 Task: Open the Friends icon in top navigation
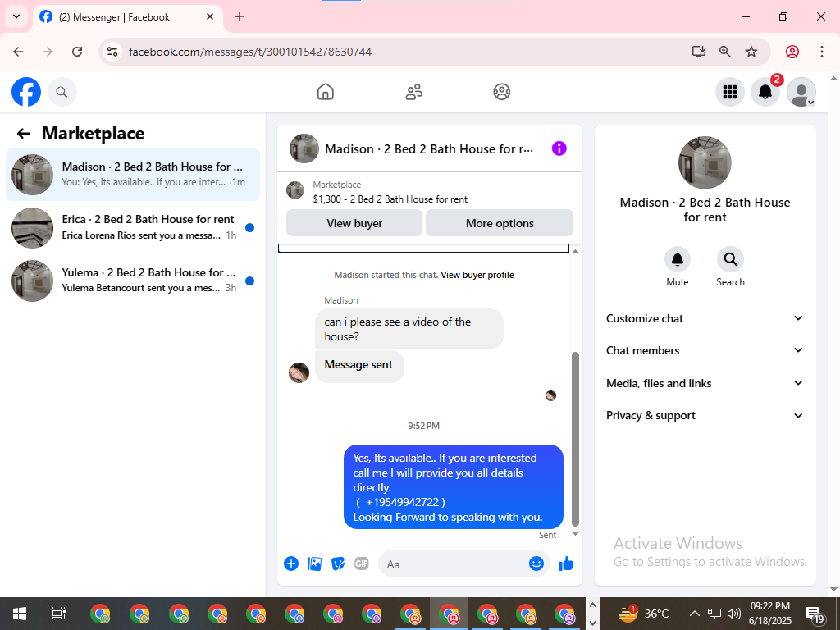click(x=413, y=92)
